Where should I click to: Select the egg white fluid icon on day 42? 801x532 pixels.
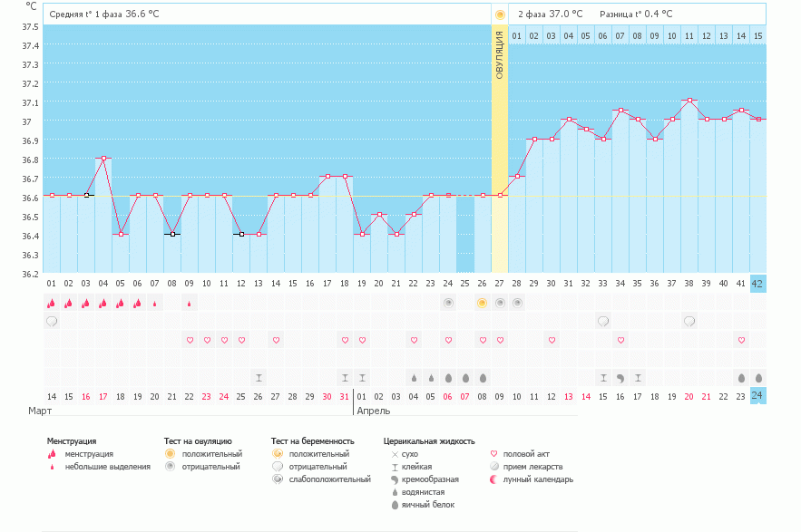[x=758, y=377]
